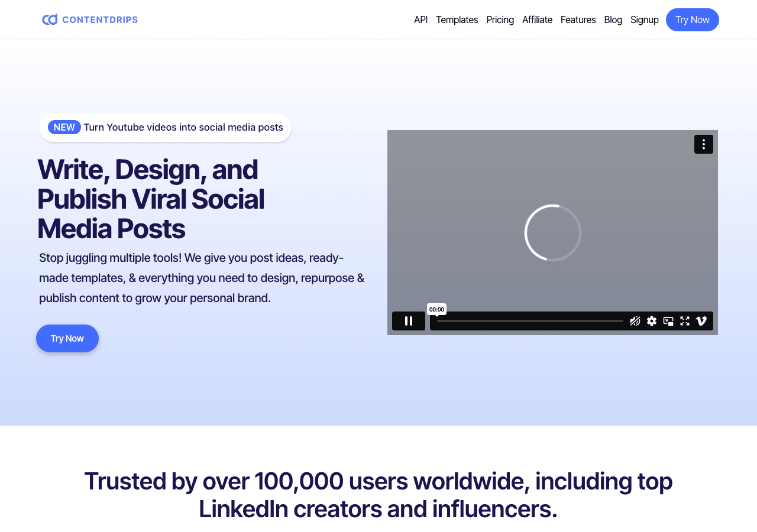
Task: Open the Templates nav item
Action: [457, 20]
